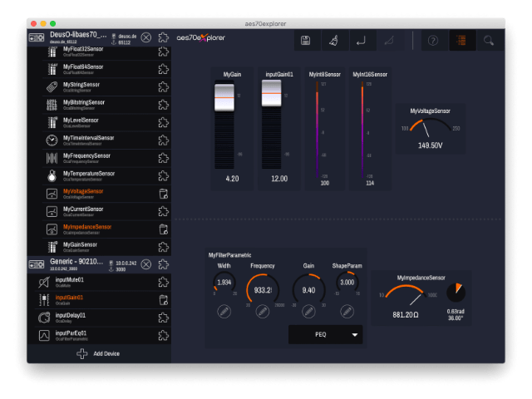Select MyTemperatureSensor in the object list
Screen dimensions: 532x399
91,175
